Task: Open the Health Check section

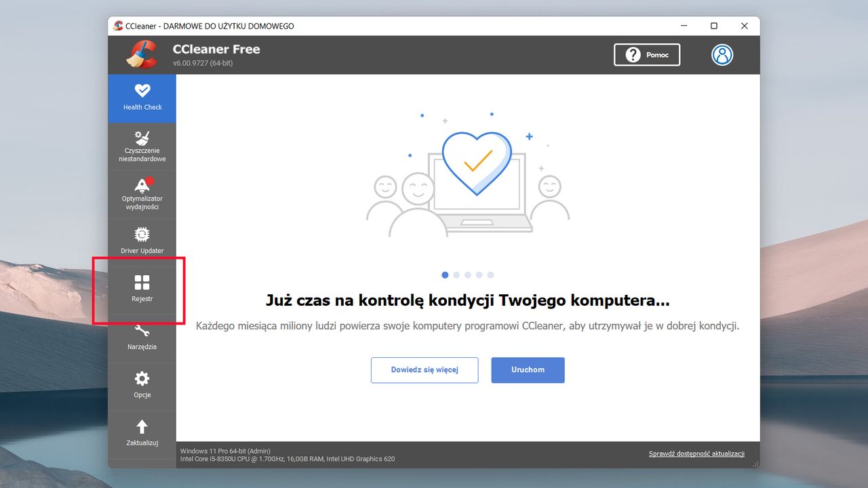Action: (x=142, y=98)
